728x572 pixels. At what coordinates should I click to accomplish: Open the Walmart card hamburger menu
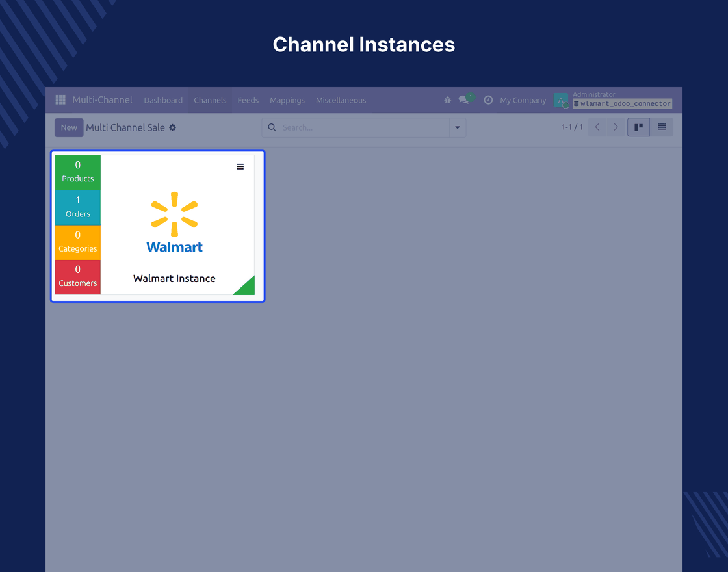[240, 166]
